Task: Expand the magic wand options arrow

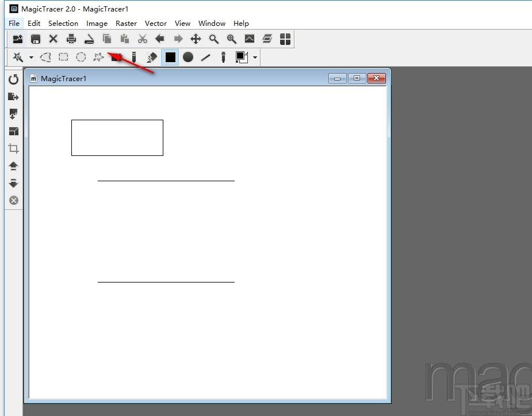Action: [x=31, y=58]
